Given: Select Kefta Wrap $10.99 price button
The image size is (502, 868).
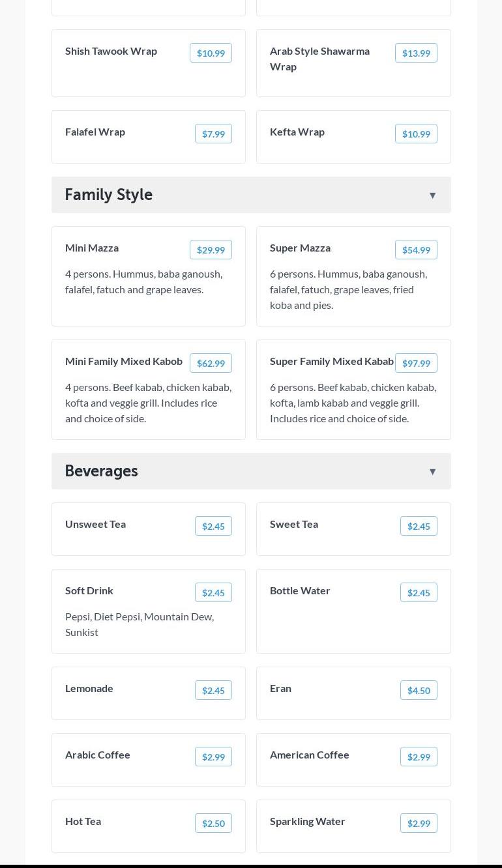Looking at the screenshot, I should point(415,134).
